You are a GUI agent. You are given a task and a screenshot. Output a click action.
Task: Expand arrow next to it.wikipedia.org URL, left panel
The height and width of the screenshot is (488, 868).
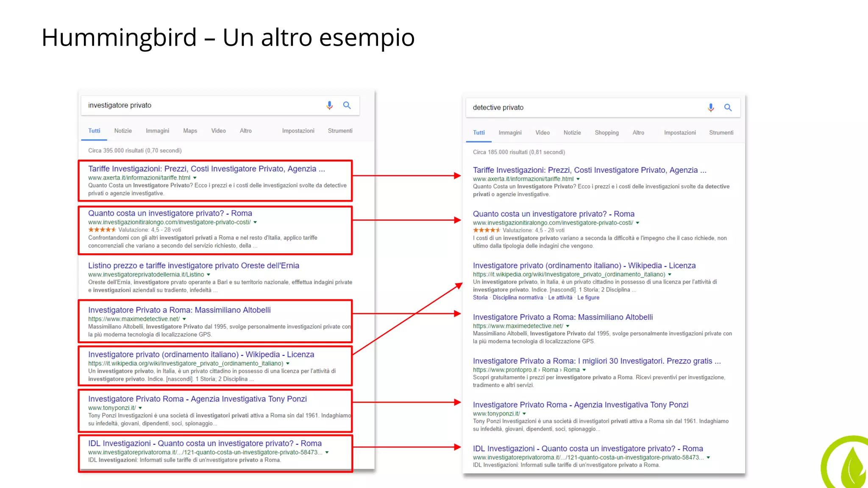point(288,364)
